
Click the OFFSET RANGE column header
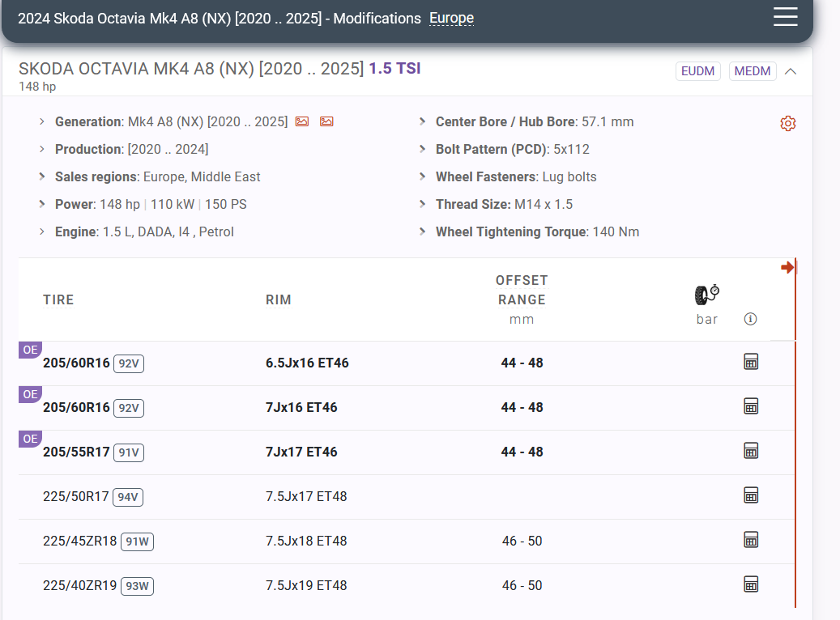(x=522, y=291)
